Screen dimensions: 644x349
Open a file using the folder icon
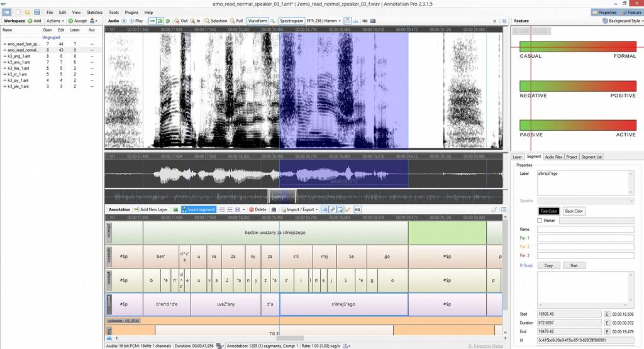pyautogui.click(x=28, y=13)
